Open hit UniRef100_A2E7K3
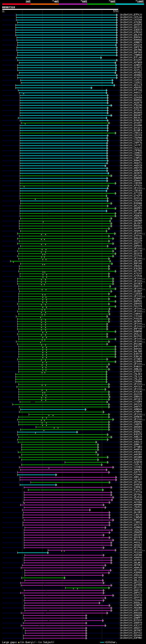 [131, 472]
